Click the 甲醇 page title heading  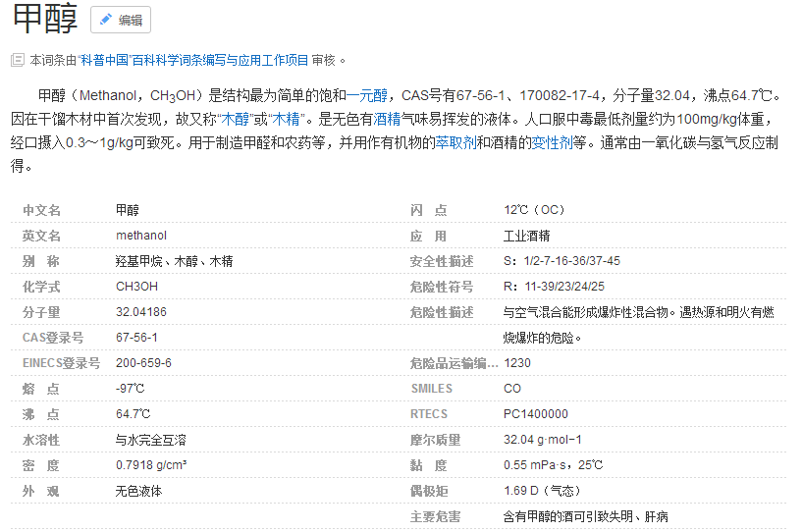pos(44,21)
